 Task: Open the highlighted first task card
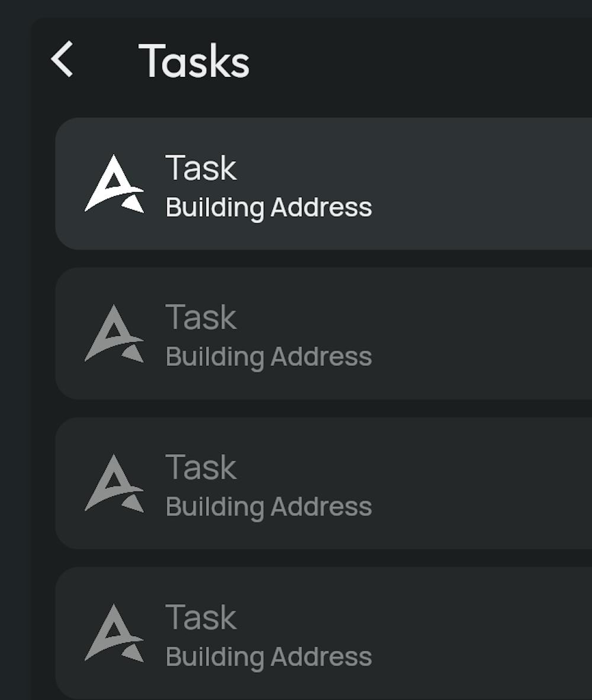click(x=474, y=184)
